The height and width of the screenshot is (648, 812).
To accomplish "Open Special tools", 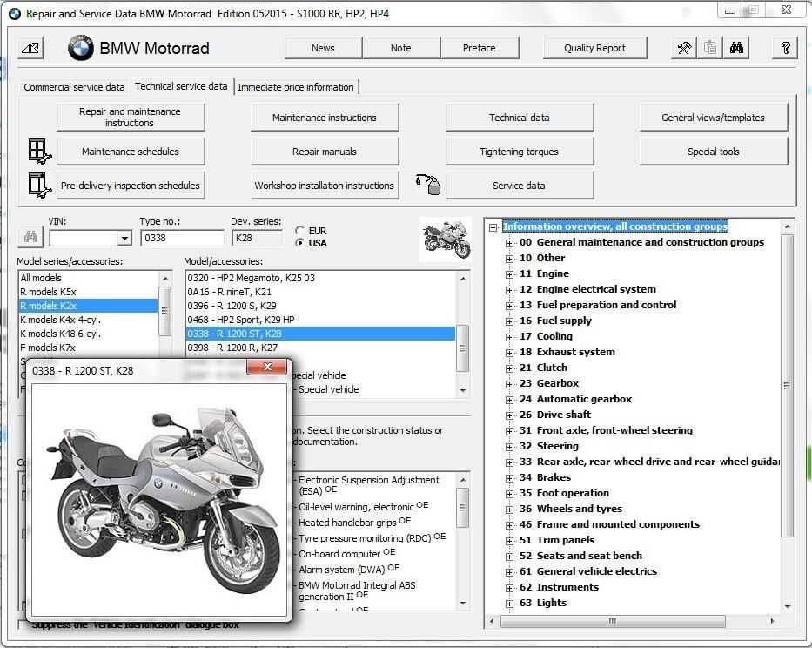I will coord(713,152).
